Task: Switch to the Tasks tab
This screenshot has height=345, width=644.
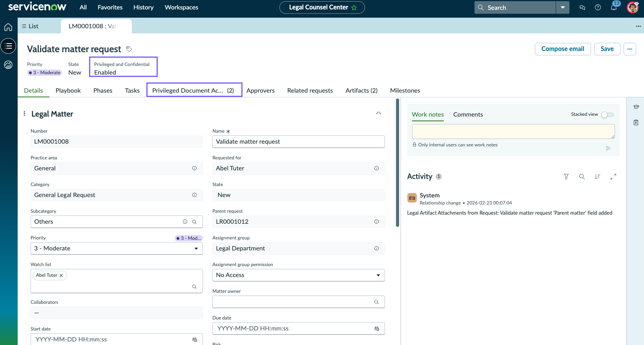Action: click(x=132, y=91)
